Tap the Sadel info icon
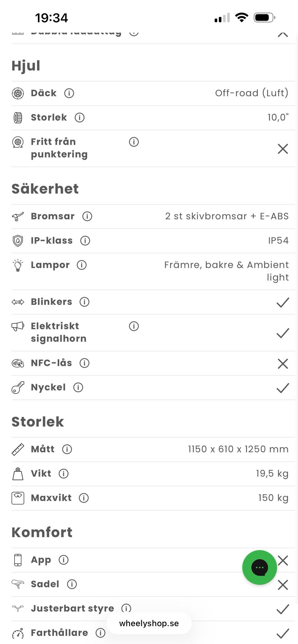This screenshot has width=298, height=644. 72,584
